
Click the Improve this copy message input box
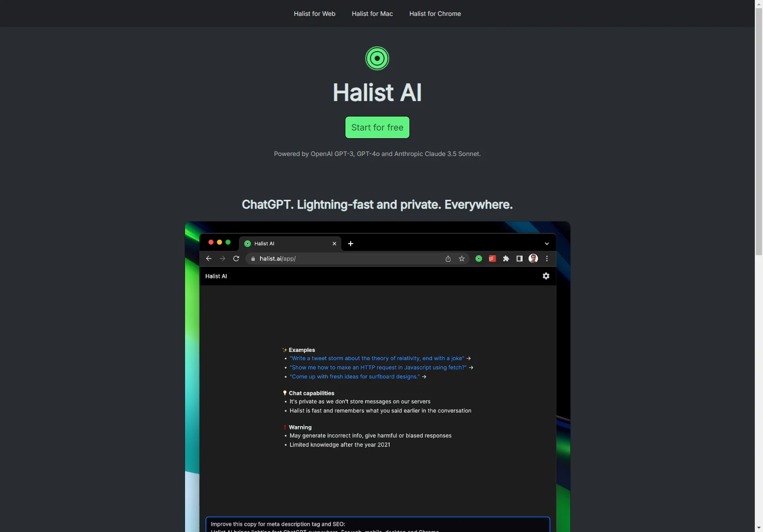click(x=378, y=525)
